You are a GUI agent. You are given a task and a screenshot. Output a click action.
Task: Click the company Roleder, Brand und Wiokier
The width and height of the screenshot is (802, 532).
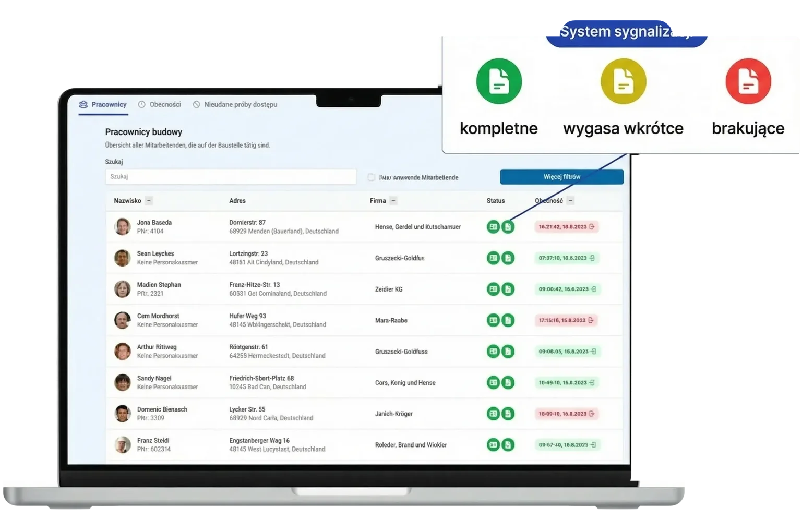tap(411, 445)
